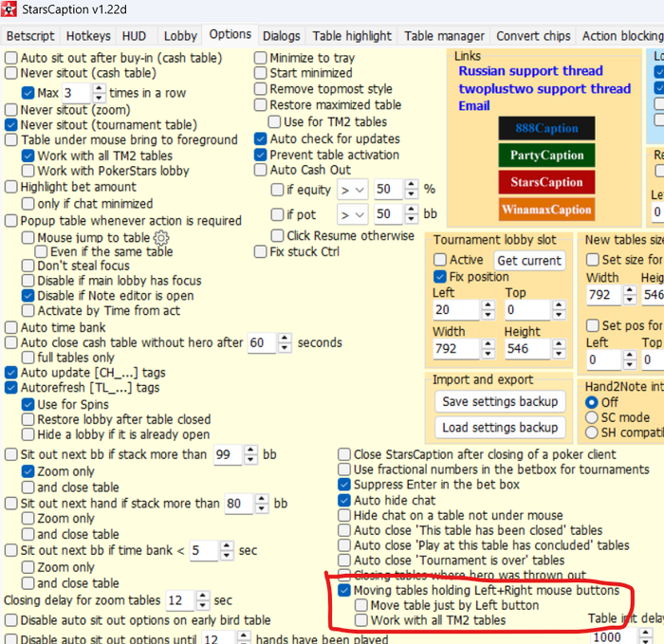Screen dimensions: 664x644
Task: Switch to the HUD tab
Action: 135,36
